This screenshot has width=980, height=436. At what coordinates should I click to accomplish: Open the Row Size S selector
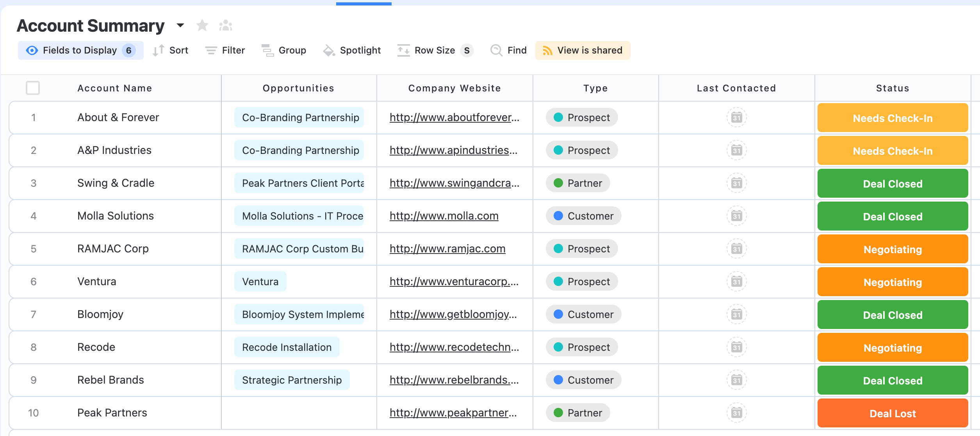point(435,50)
